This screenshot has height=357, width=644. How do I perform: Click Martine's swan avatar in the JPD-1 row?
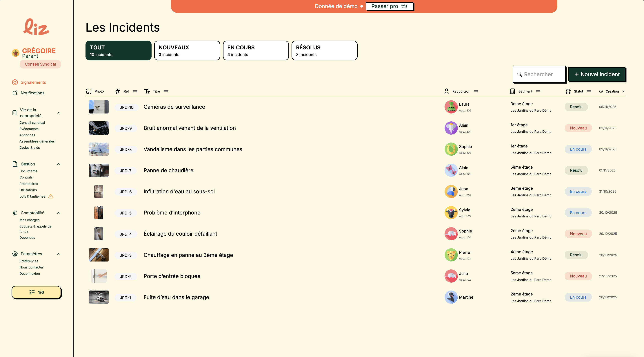(451, 297)
